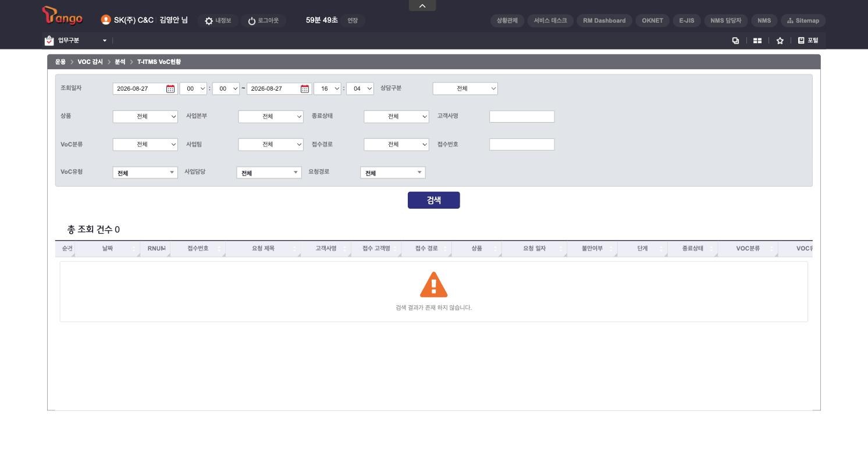Click the 고객사명 input field
The height and width of the screenshot is (472, 868).
coord(522,117)
